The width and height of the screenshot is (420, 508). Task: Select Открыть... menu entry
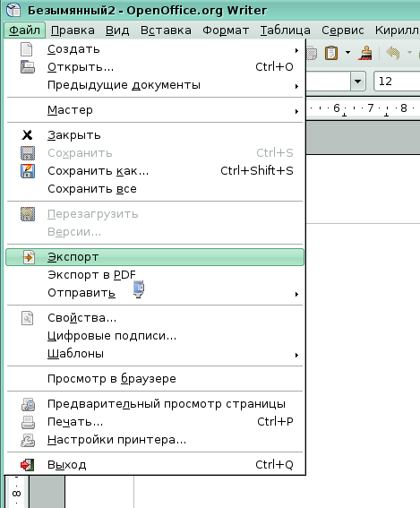(x=155, y=67)
